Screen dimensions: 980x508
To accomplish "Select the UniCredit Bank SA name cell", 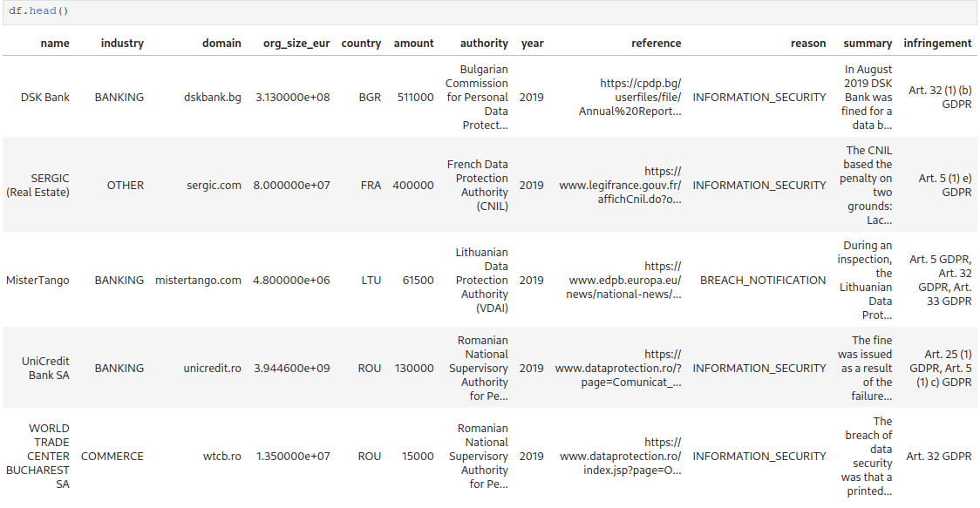I will 45,369.
